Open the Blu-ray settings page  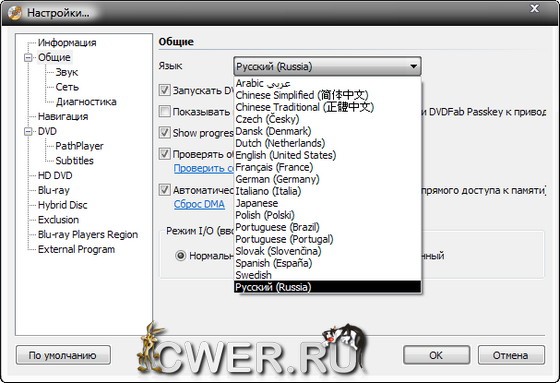pos(54,190)
